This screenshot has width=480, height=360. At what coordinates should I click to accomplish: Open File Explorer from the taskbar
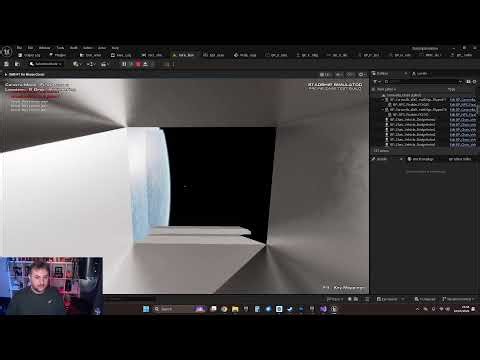point(235,309)
